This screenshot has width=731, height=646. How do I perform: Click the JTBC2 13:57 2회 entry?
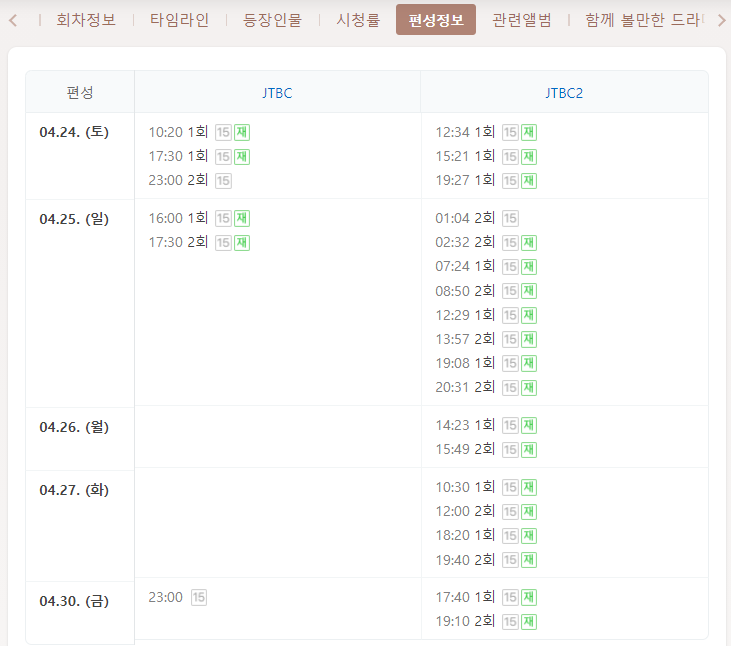(486, 339)
